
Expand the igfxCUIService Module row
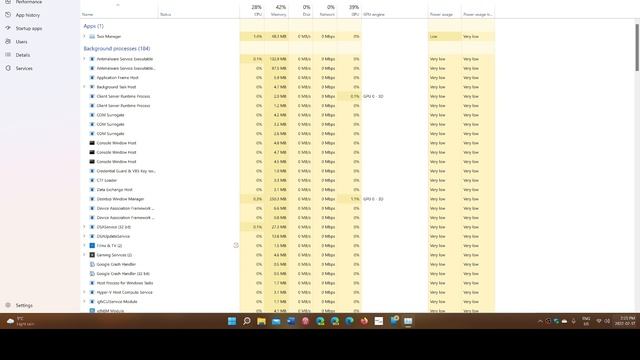(84, 302)
